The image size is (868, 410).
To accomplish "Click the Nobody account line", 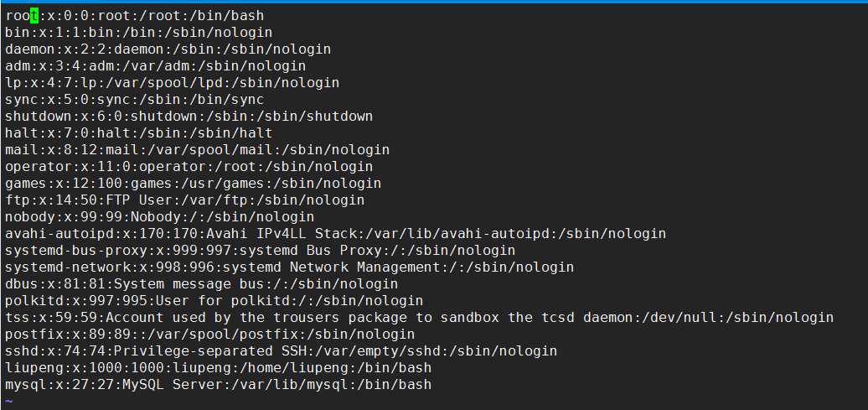I will [x=160, y=216].
